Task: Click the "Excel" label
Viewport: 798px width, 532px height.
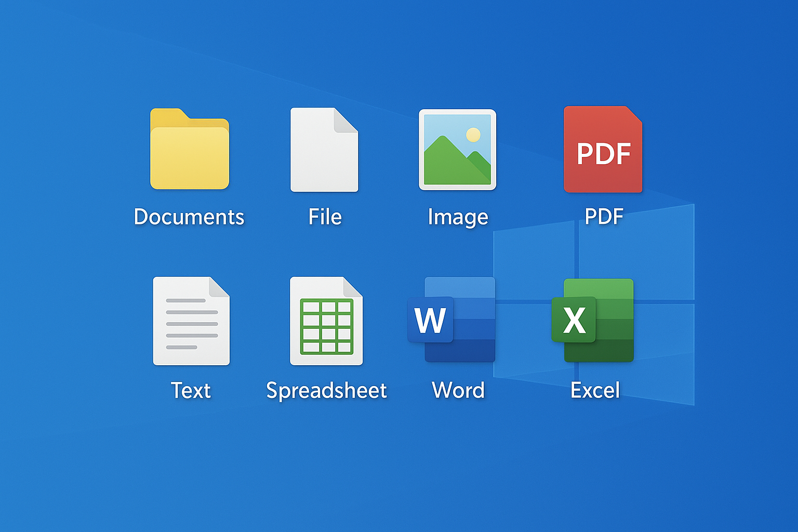Action: pos(595,390)
